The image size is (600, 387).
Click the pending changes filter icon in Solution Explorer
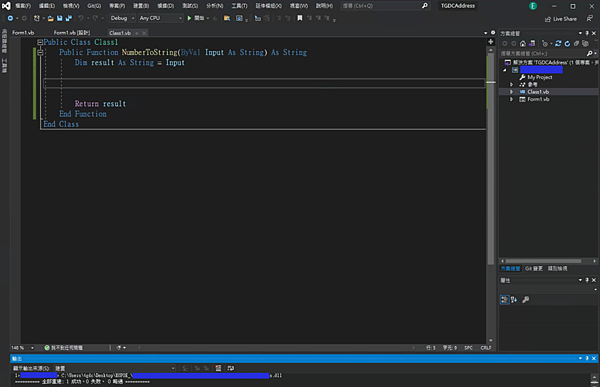pyautogui.click(x=545, y=43)
